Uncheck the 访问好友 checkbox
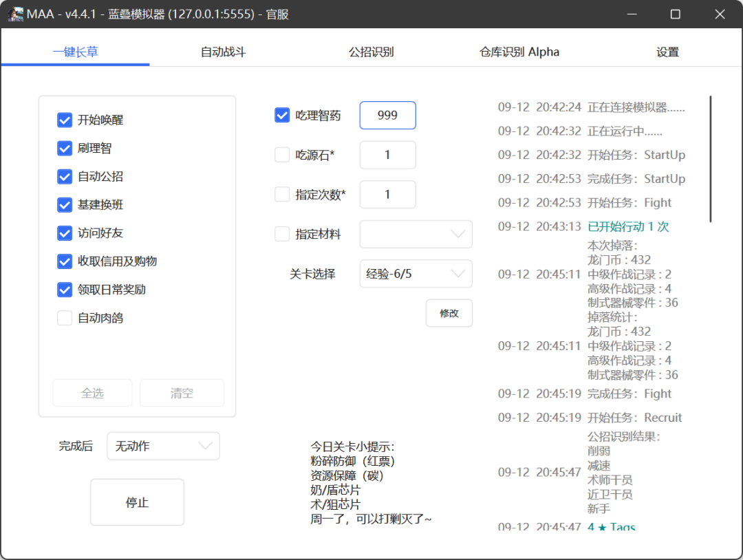Viewport: 743px width, 560px height. tap(65, 233)
